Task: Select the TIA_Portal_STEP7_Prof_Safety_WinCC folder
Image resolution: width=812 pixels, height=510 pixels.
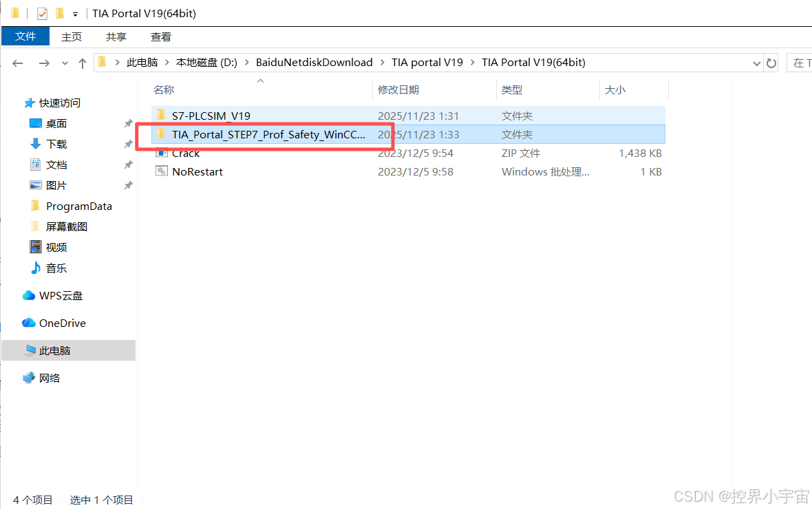Action: [x=408, y=135]
